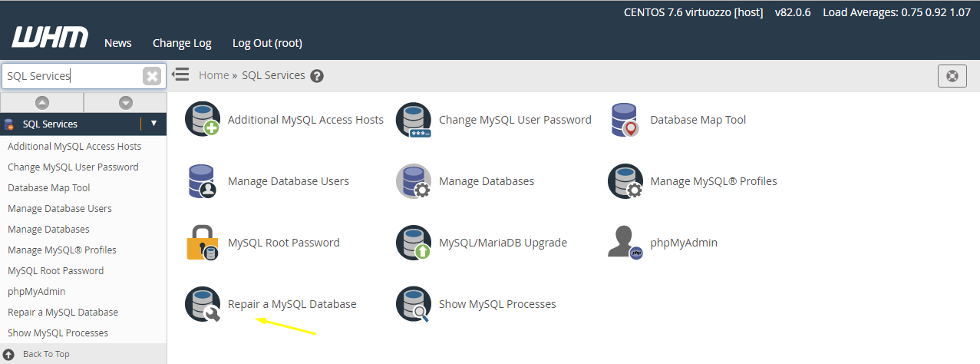Select Repair a MySQL Database in sidebar

click(63, 312)
